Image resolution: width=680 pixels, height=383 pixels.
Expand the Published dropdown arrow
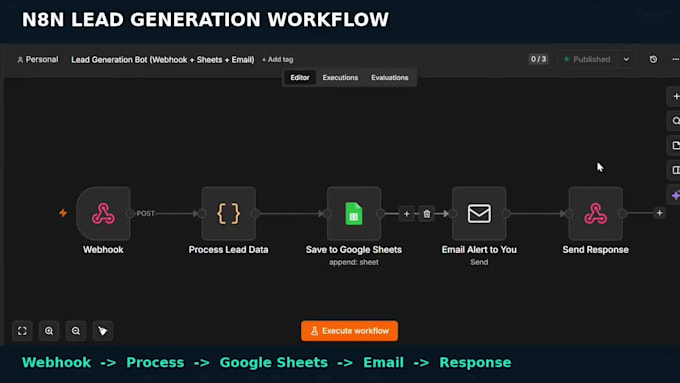(x=626, y=59)
